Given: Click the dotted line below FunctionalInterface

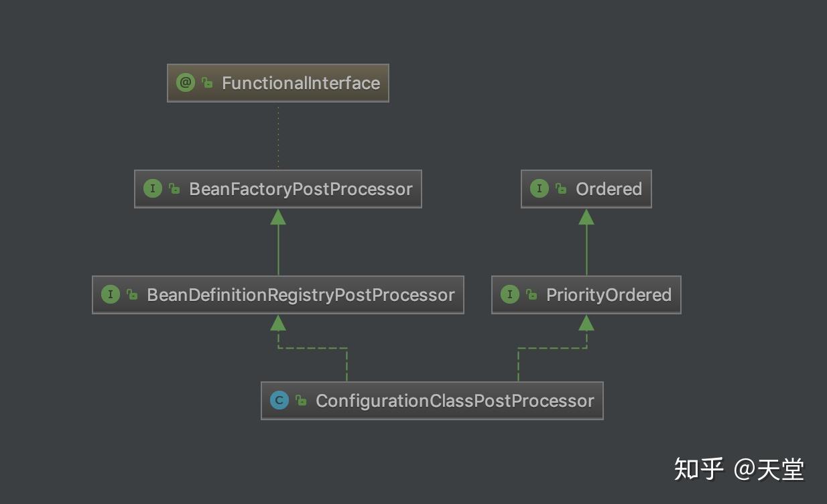Looking at the screenshot, I should pos(278,136).
